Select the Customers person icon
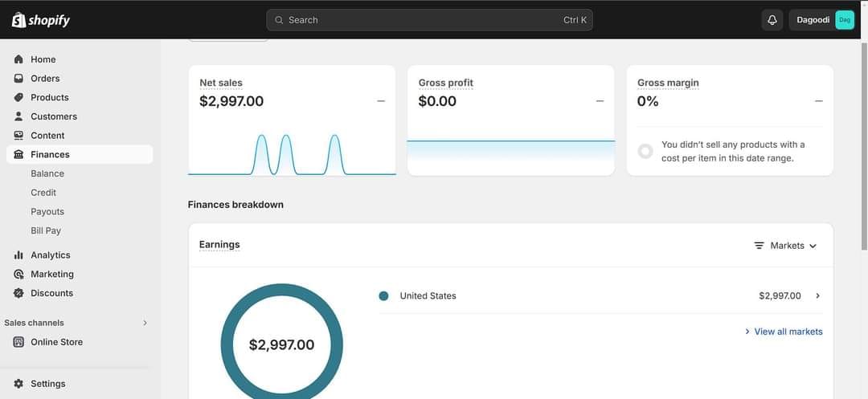 pos(18,116)
